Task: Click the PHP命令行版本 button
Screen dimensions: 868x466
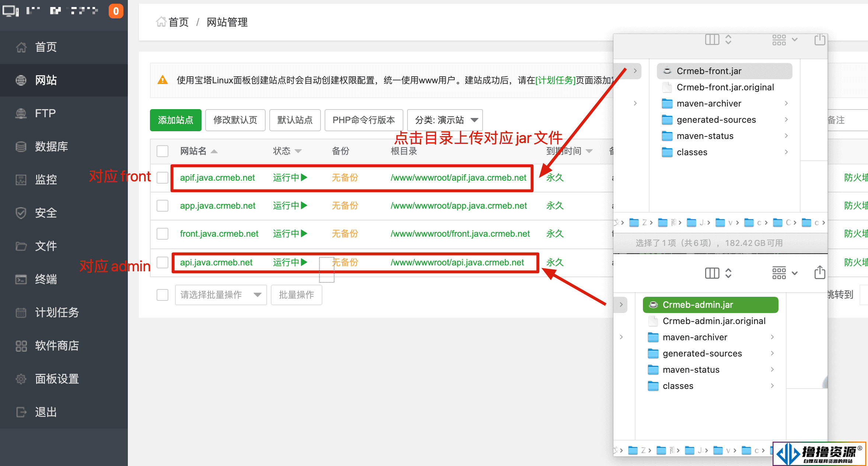Action: (364, 120)
